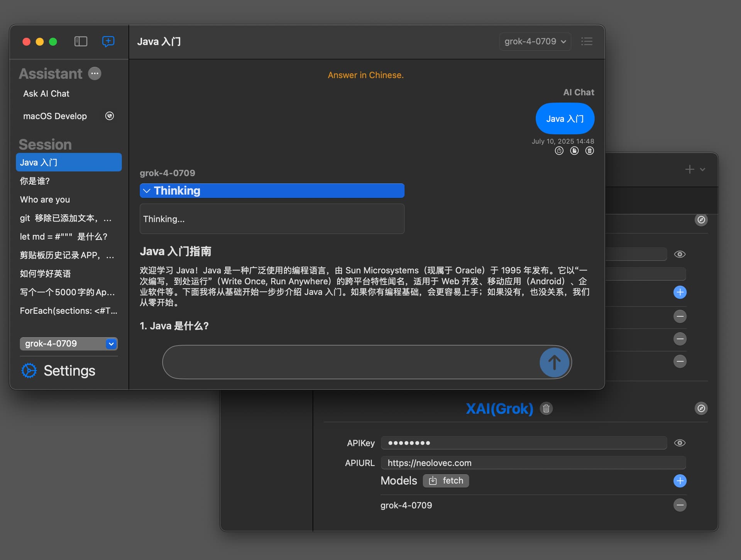Open the grok-4-0709 model dropdown in chat header
The width and height of the screenshot is (741, 560).
[x=535, y=41]
